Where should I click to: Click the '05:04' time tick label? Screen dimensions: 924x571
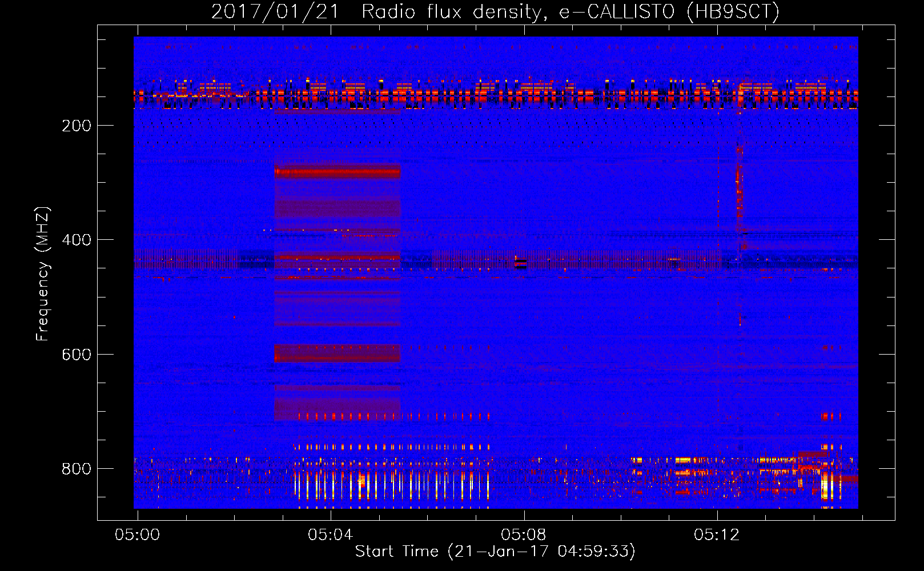(x=331, y=535)
